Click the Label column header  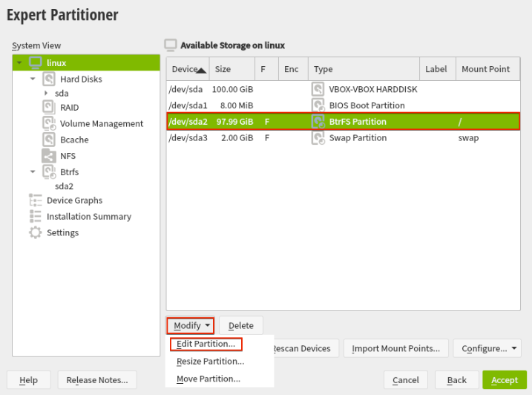(x=438, y=69)
